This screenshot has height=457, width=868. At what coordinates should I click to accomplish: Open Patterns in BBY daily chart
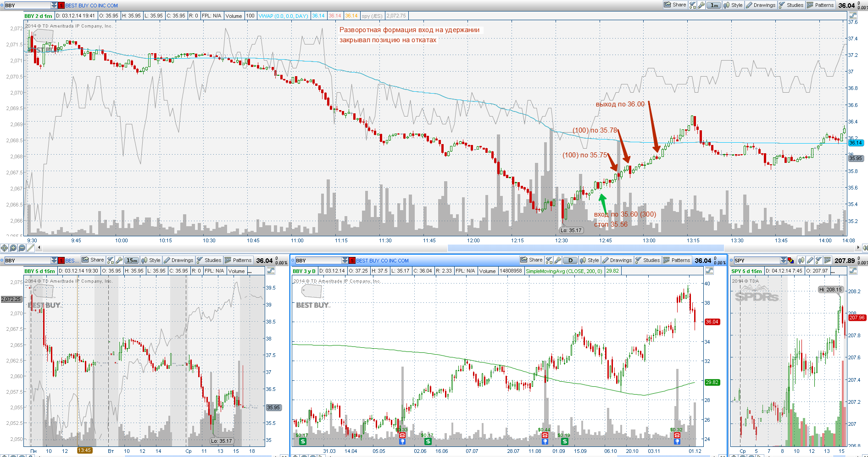677,260
